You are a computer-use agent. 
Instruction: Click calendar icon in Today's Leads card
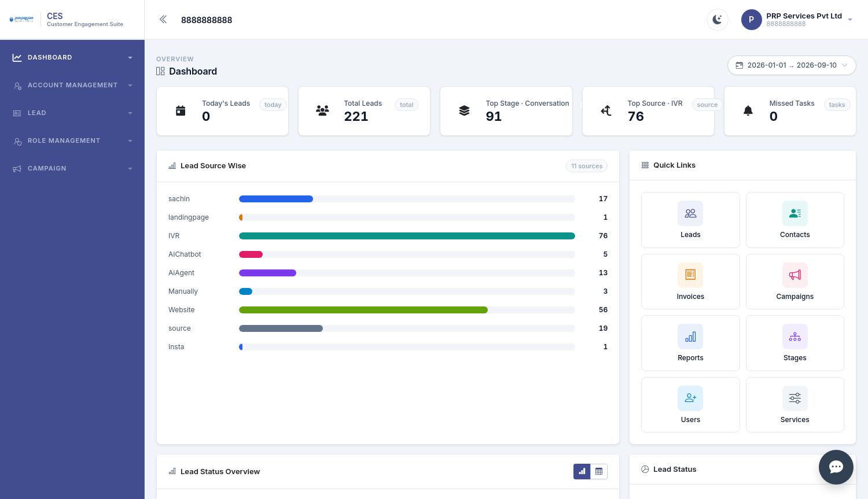181,110
